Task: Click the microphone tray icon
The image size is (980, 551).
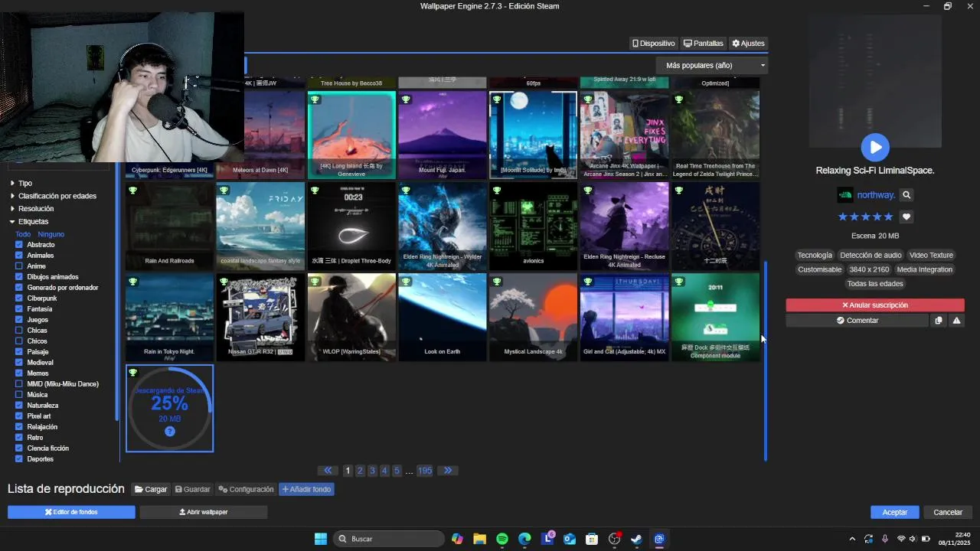Action: click(x=885, y=539)
